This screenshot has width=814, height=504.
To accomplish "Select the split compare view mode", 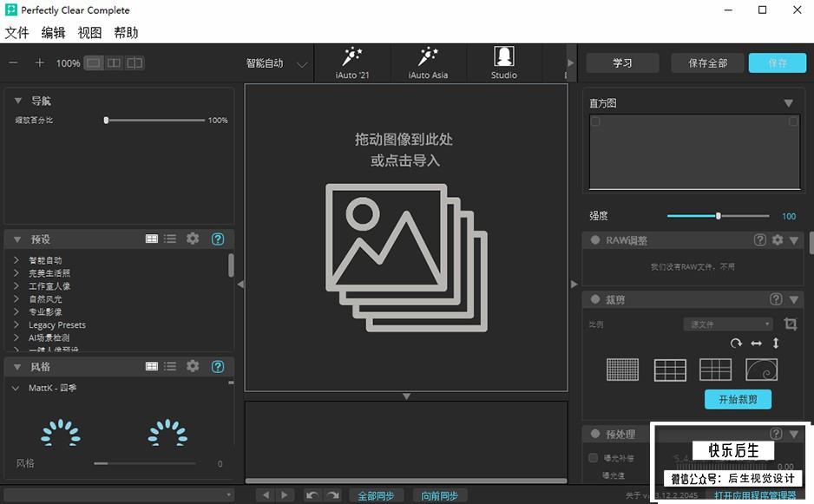I will [x=135, y=62].
